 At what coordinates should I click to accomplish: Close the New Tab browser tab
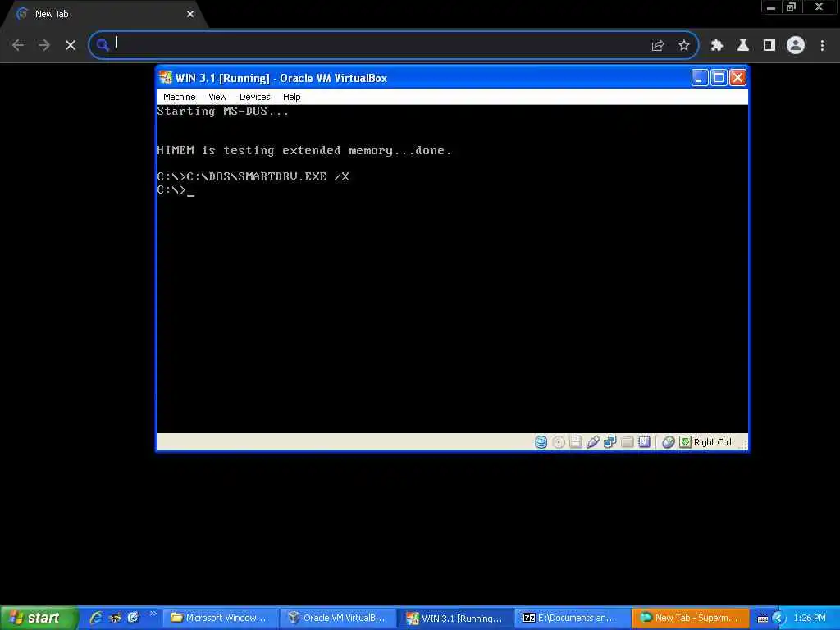pos(190,14)
